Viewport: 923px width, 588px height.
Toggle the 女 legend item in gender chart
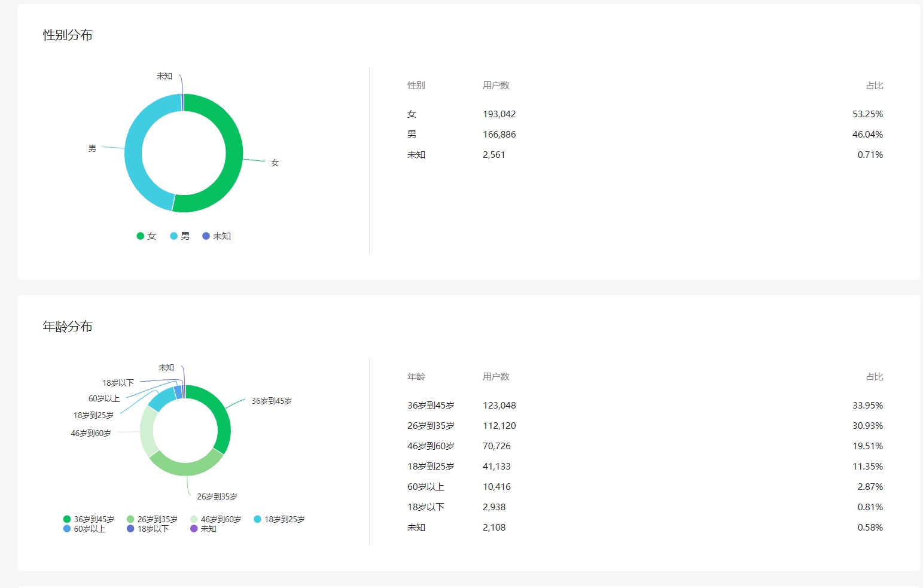147,236
